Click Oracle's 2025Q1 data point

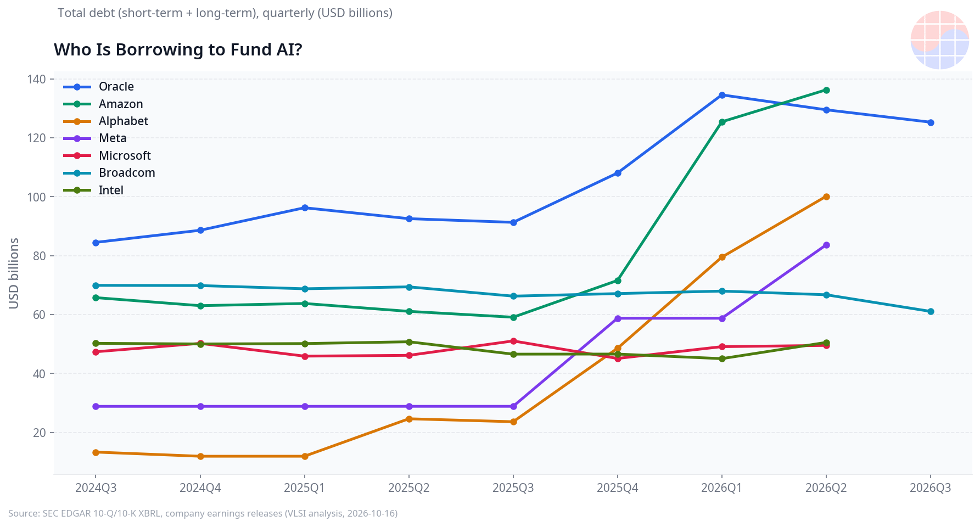(305, 208)
